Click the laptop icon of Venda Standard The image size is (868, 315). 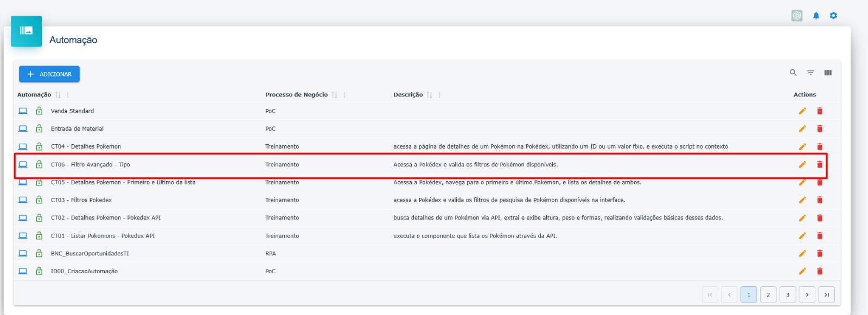pyautogui.click(x=23, y=111)
